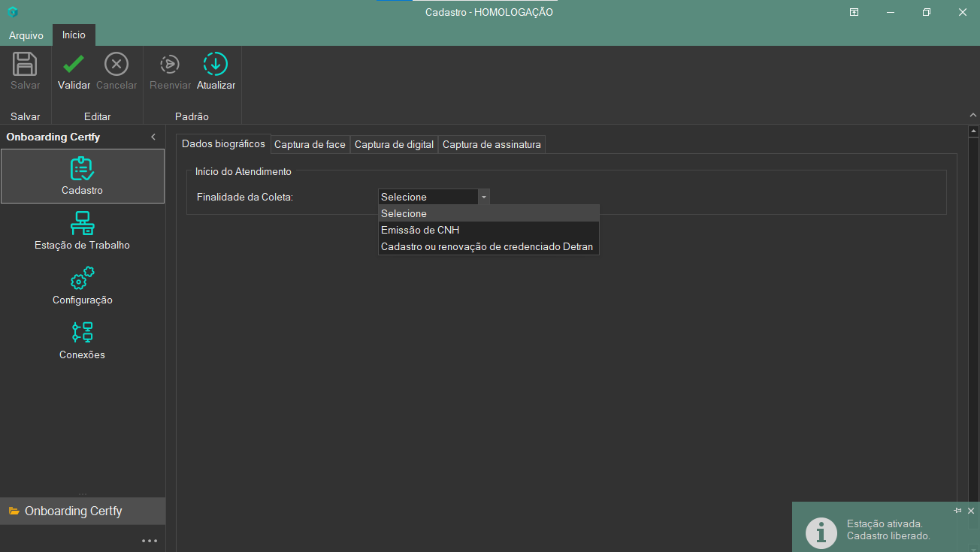Screen dimensions: 980x552
Task: Open Estação de Trabalho in sidebar
Action: coord(82,231)
